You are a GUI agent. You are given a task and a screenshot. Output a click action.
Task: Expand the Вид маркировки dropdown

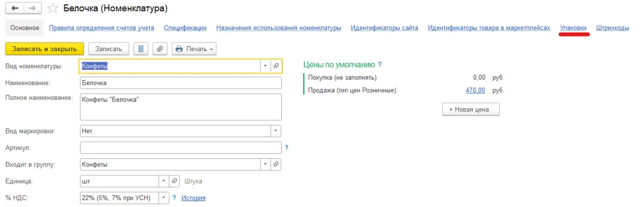coord(276,131)
